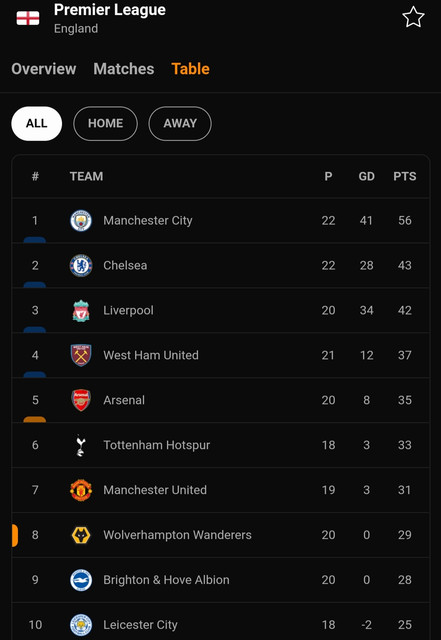Select the ALL table filter
441x640 pixels.
click(x=37, y=123)
